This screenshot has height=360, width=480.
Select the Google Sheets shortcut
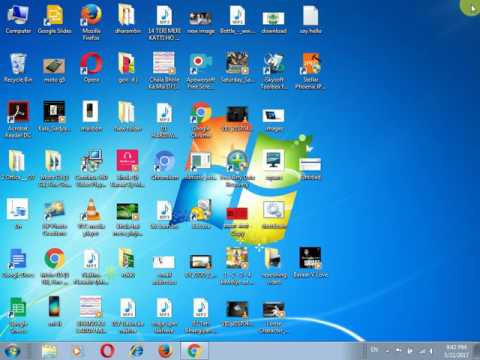tap(18, 315)
